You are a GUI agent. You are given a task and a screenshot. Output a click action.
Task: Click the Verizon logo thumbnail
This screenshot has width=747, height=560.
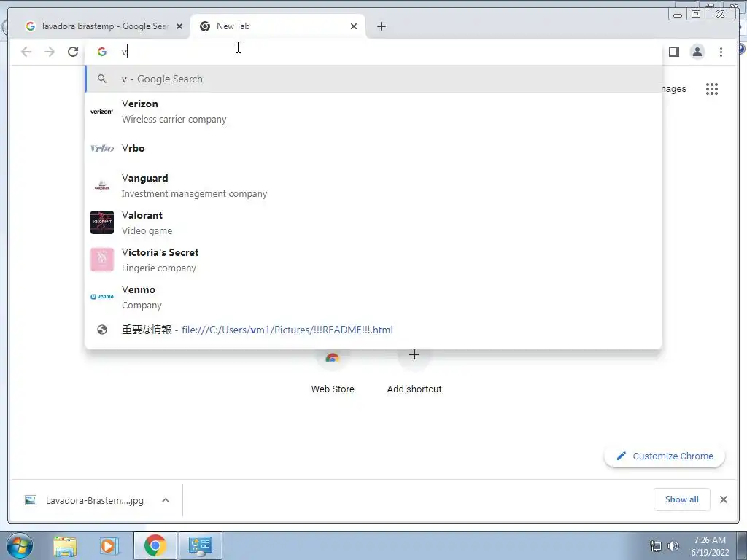[x=102, y=112]
